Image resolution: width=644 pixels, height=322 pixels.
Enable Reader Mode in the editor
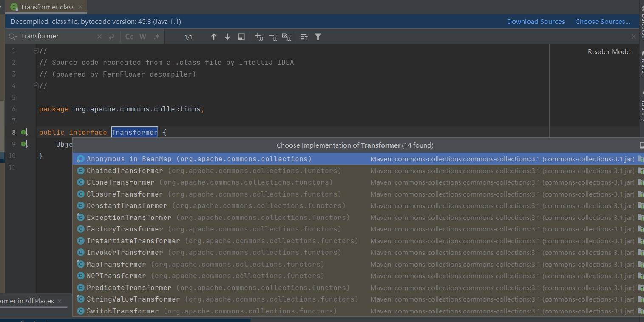(609, 51)
